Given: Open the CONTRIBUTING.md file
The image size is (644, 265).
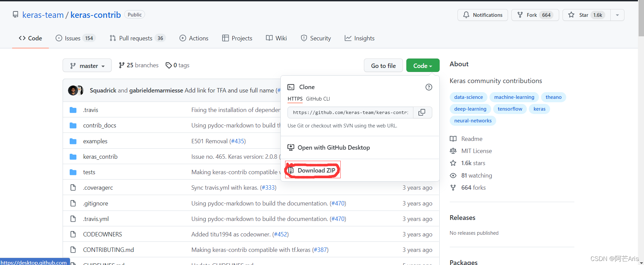Looking at the screenshot, I should click(x=108, y=250).
